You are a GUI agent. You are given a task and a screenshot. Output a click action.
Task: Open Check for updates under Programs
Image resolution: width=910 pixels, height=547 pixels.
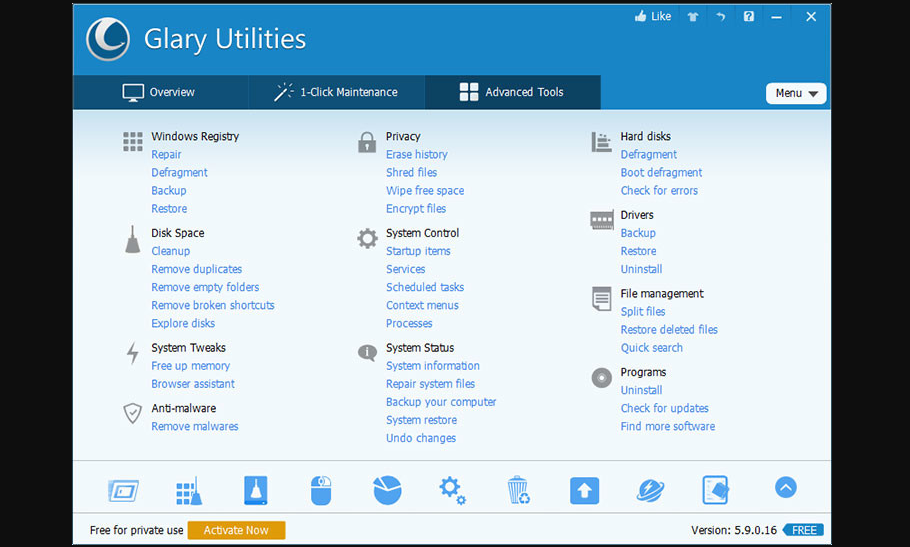tap(665, 408)
